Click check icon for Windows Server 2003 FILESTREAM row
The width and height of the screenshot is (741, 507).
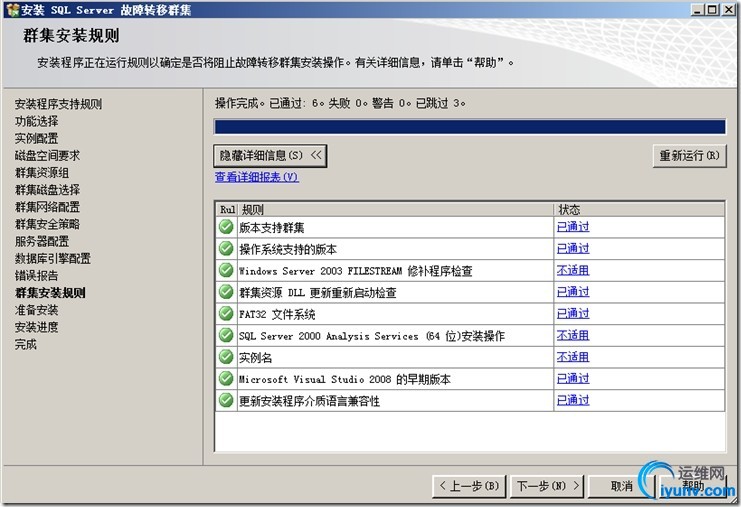pyautogui.click(x=226, y=271)
